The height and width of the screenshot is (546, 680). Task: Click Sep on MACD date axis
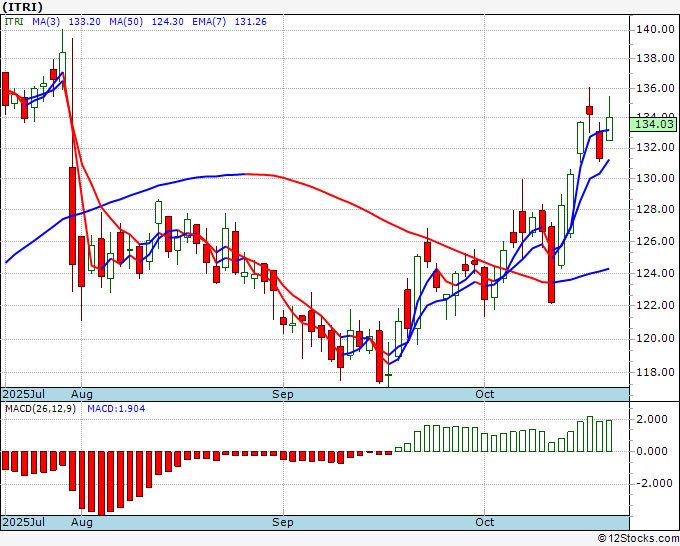tap(283, 522)
